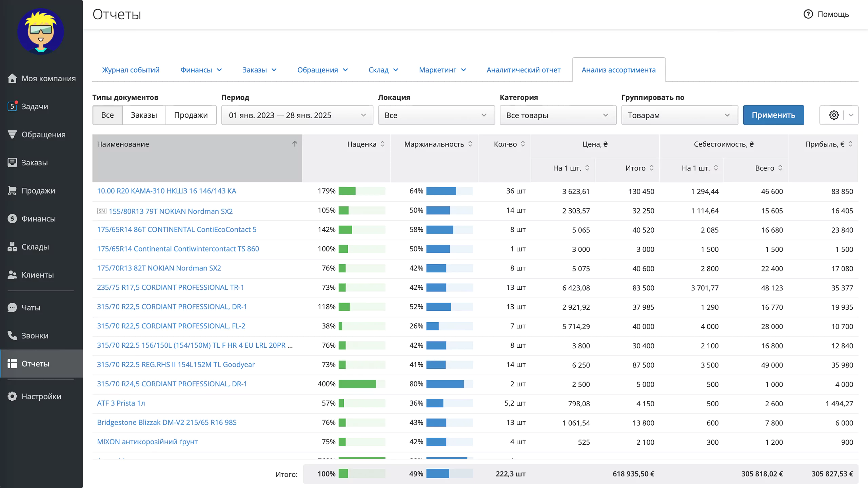Switch to Аналитический отчет tab
This screenshot has height=488, width=868.
click(524, 70)
